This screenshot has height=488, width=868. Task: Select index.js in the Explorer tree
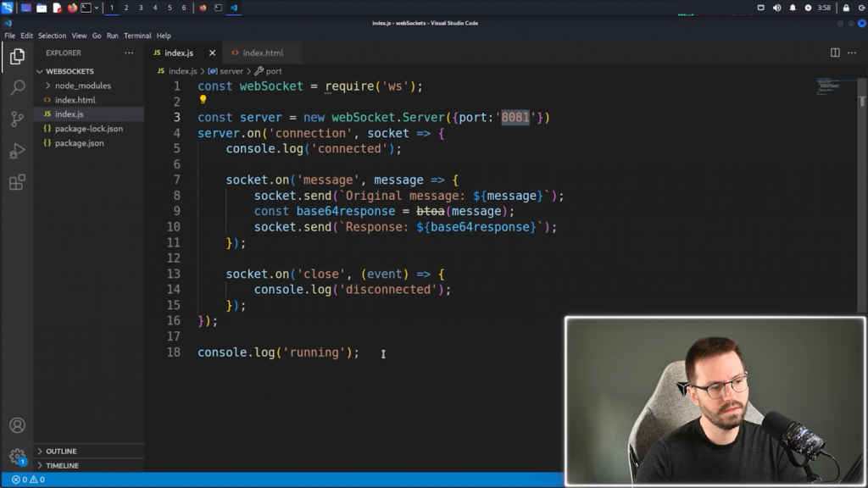point(88,114)
